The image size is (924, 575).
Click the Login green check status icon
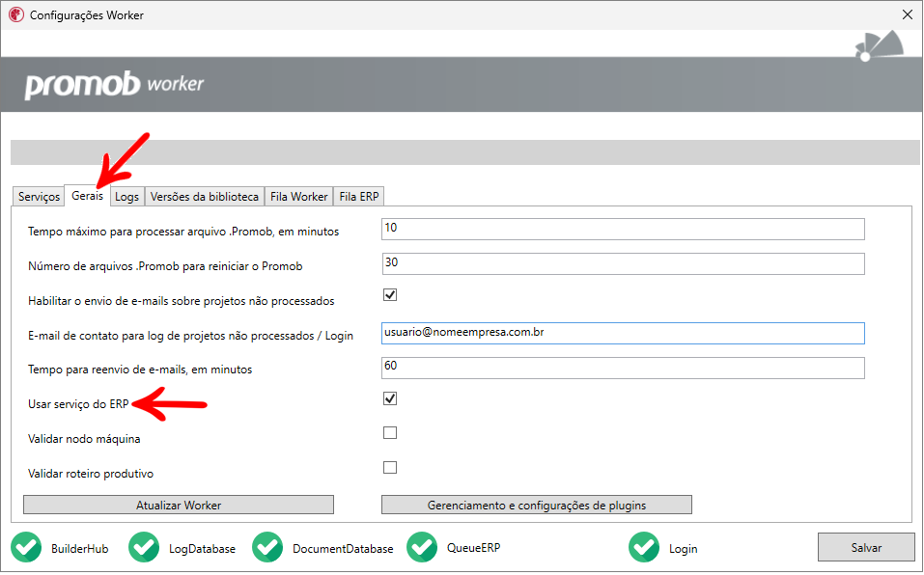point(644,547)
